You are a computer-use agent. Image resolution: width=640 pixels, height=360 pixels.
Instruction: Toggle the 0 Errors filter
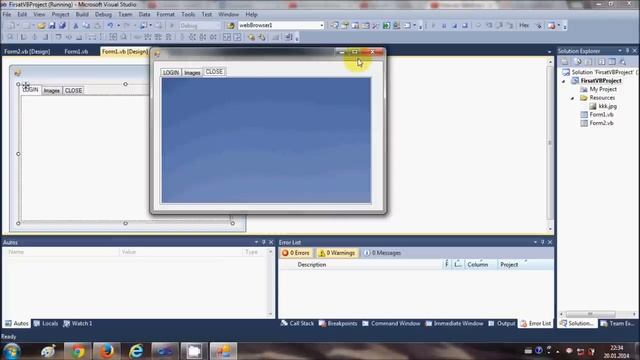coord(296,253)
